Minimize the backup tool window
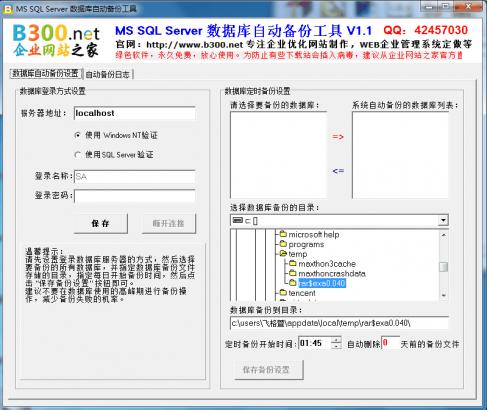Screen dimensions: 487x410 point(429,6)
